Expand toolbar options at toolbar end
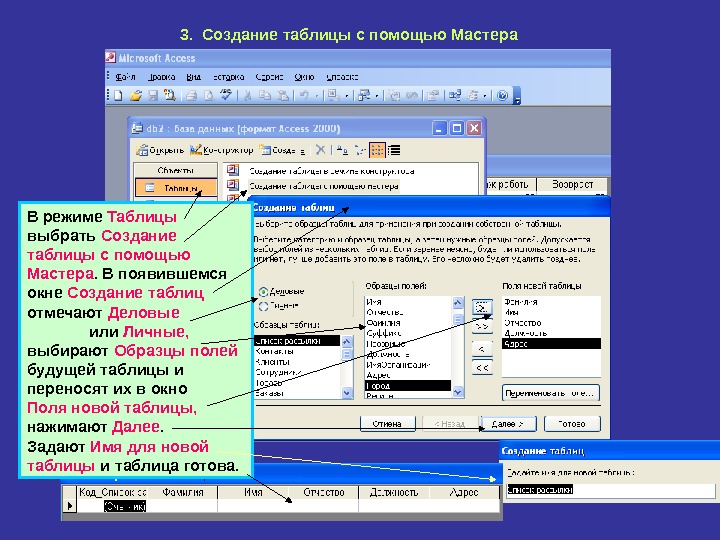Viewport: 720px width, 540px height. 517,96
